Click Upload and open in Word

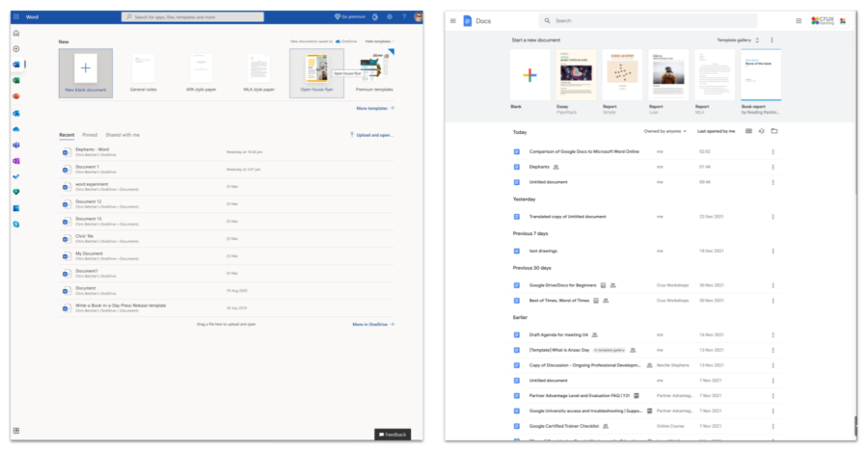tap(372, 135)
